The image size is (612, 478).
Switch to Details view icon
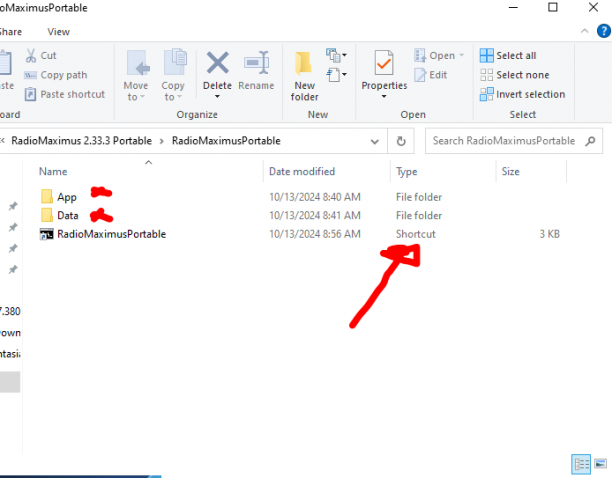pos(581,464)
